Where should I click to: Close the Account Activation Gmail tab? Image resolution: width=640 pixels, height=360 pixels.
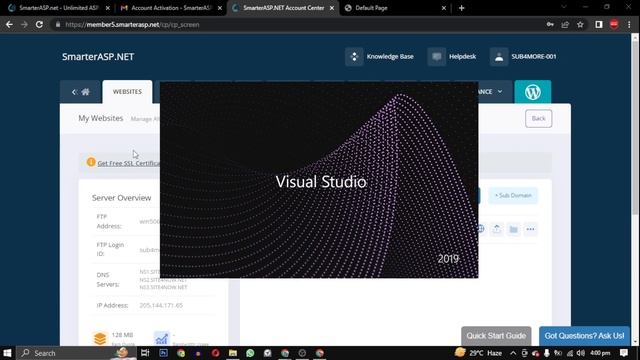click(220, 8)
